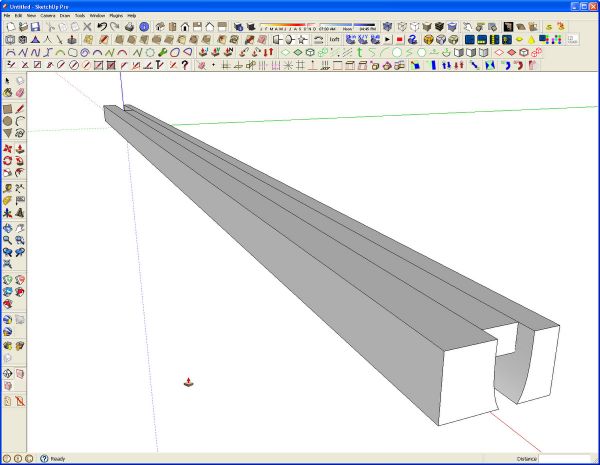Switch to Front view house icon
This screenshot has height=465, width=600.
pyautogui.click(x=185, y=27)
